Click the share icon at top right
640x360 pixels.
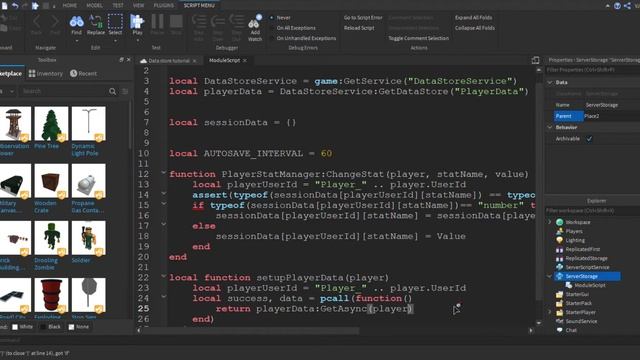(x=627, y=5)
